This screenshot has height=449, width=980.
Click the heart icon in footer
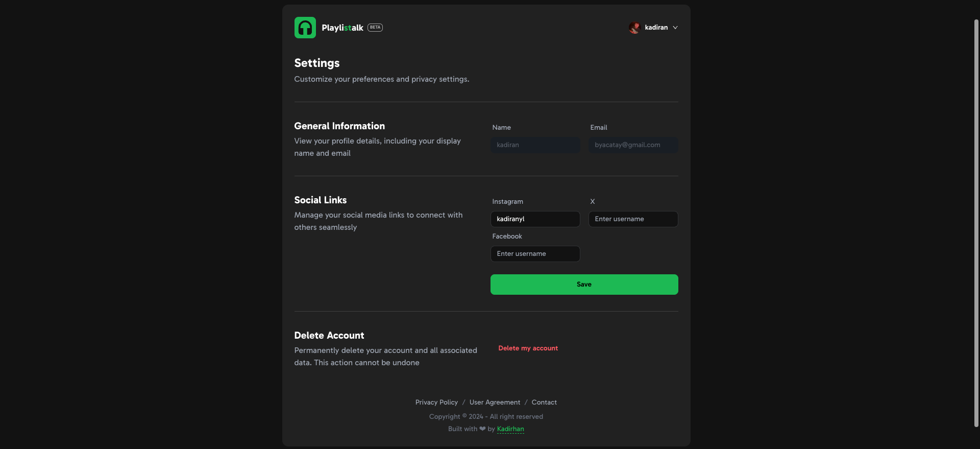tap(482, 429)
